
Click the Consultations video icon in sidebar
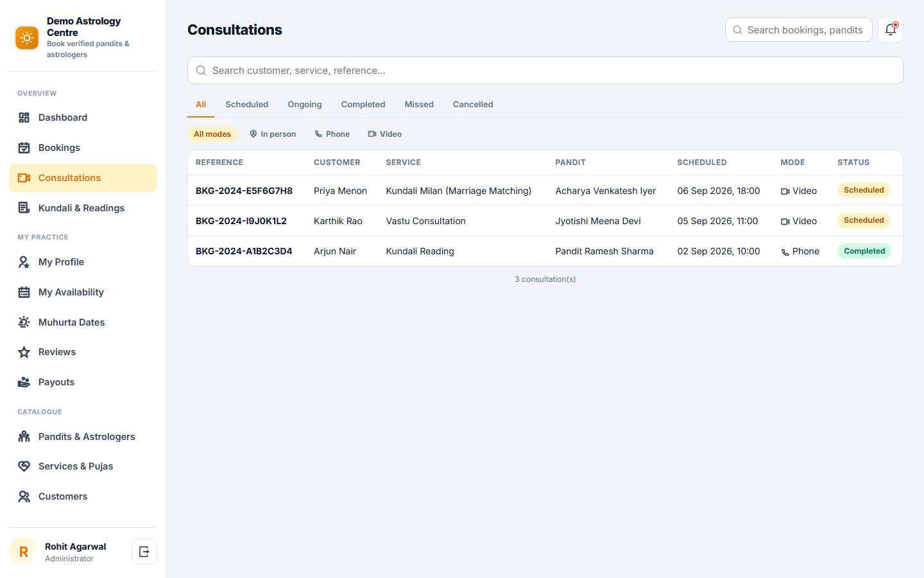point(24,178)
